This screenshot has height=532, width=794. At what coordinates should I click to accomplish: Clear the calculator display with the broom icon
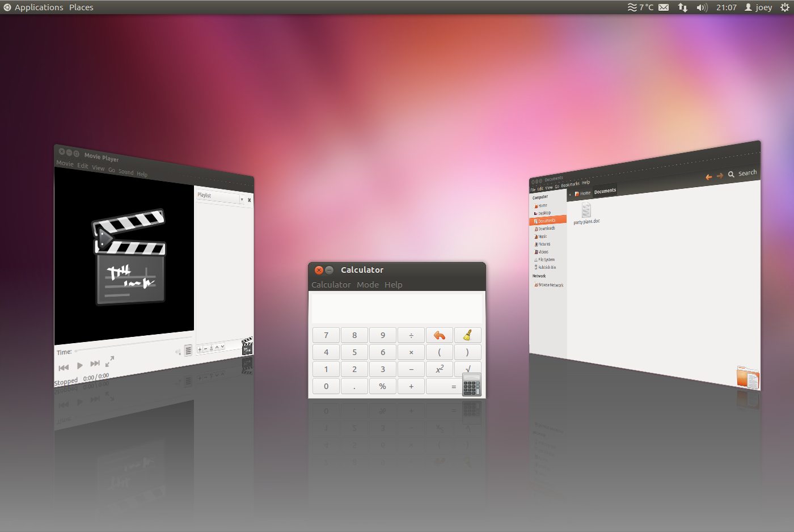(467, 335)
